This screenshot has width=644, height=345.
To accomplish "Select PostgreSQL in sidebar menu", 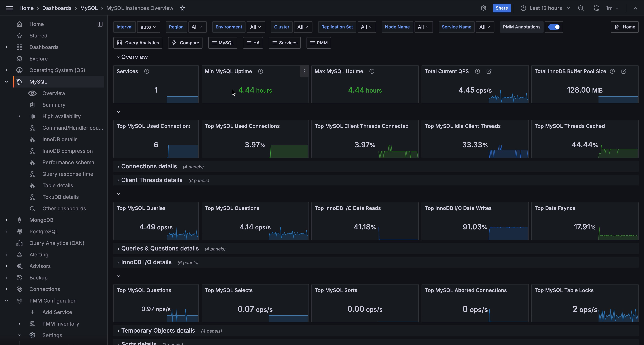I will pos(44,232).
